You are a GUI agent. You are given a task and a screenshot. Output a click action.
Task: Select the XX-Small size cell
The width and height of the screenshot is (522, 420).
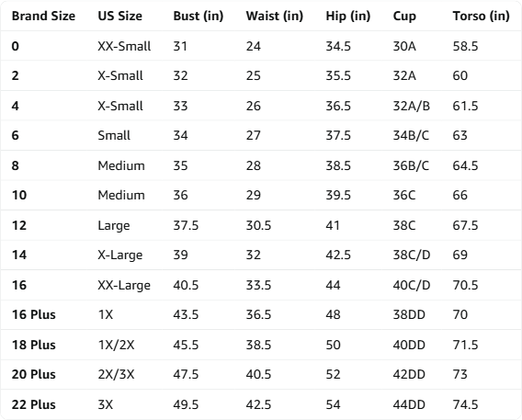point(124,46)
